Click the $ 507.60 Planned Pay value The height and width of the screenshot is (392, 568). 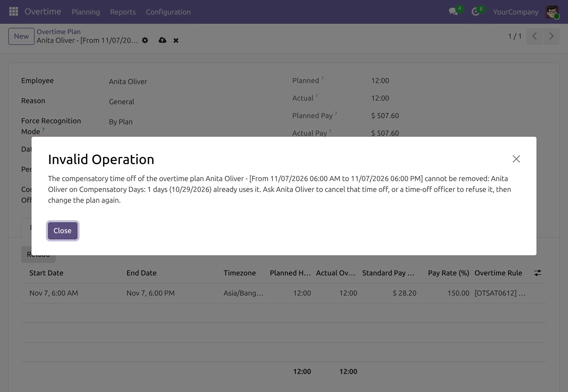tap(385, 116)
